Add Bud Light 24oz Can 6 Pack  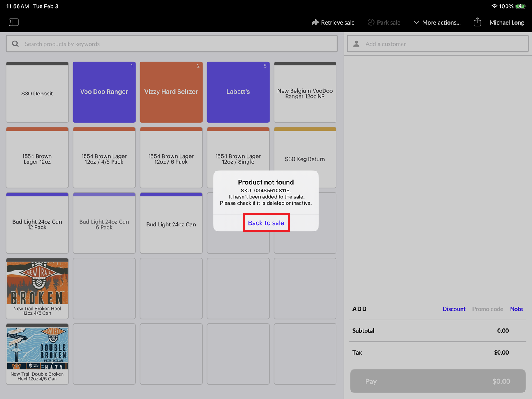104,223
